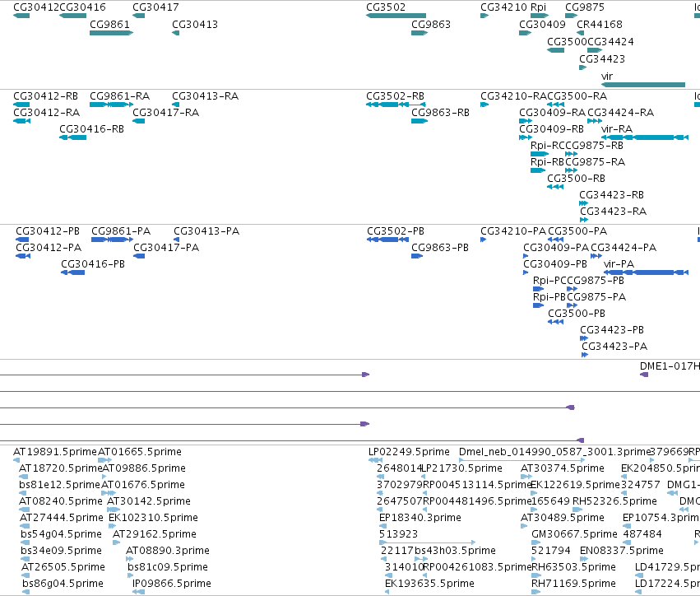Select the CG30417-RA transcript label
This screenshot has width=700, height=596.
[165, 113]
